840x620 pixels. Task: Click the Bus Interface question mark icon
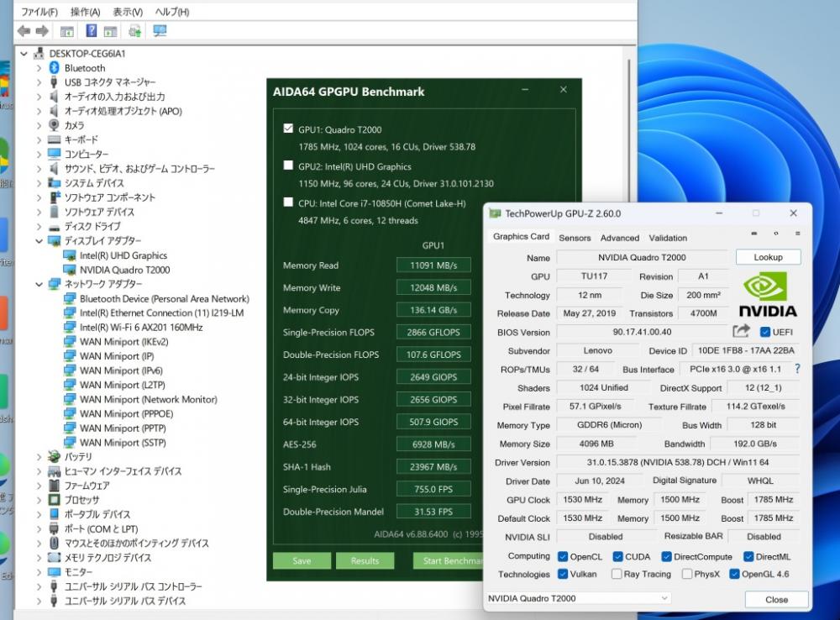[798, 369]
